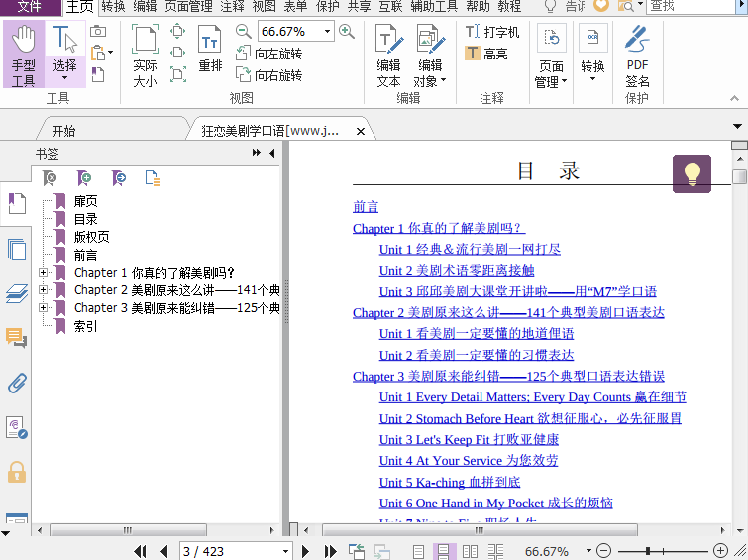Zoom in with the plus magnifier
The width and height of the screenshot is (748, 560).
[x=347, y=32]
